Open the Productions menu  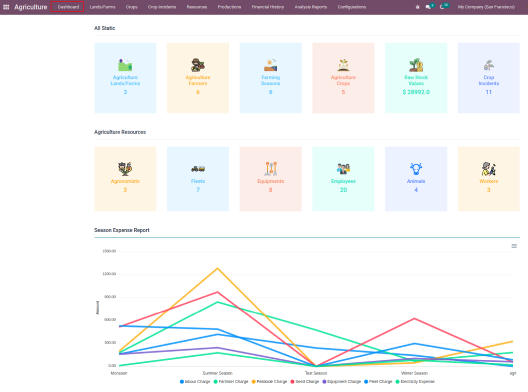pos(229,7)
